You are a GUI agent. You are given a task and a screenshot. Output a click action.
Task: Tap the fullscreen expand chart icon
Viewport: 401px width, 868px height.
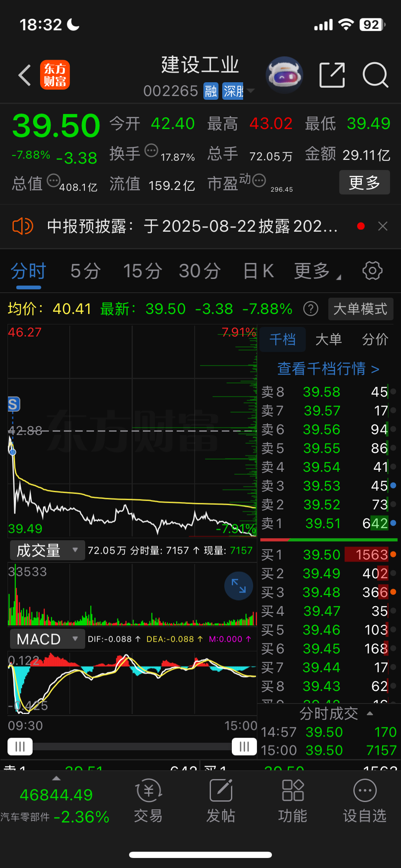(x=239, y=586)
